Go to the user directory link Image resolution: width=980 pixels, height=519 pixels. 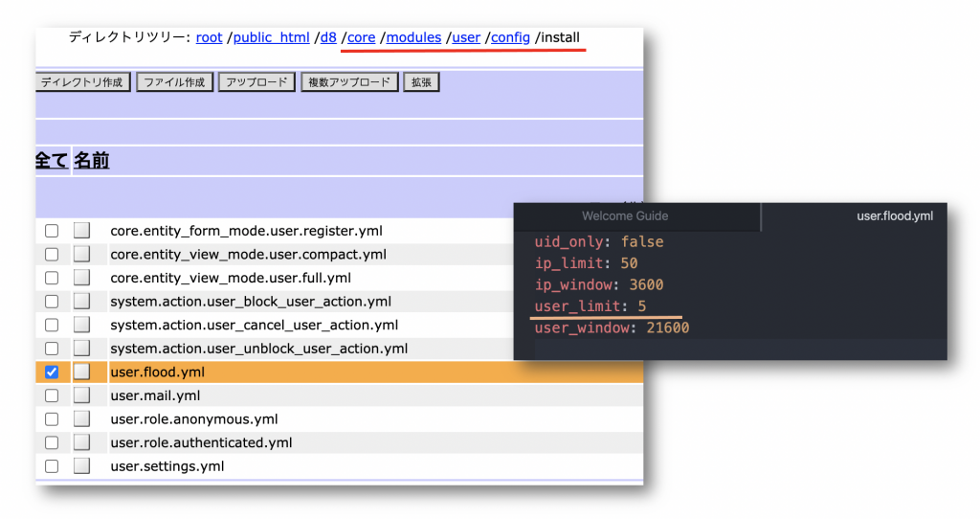(466, 37)
